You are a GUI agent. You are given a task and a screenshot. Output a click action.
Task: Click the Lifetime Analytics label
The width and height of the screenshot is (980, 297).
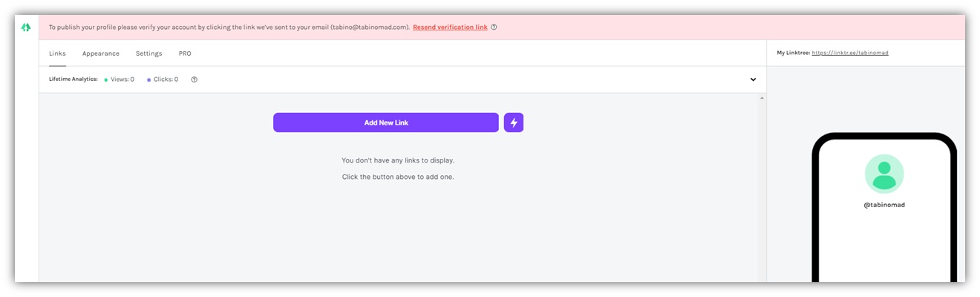pos(73,79)
